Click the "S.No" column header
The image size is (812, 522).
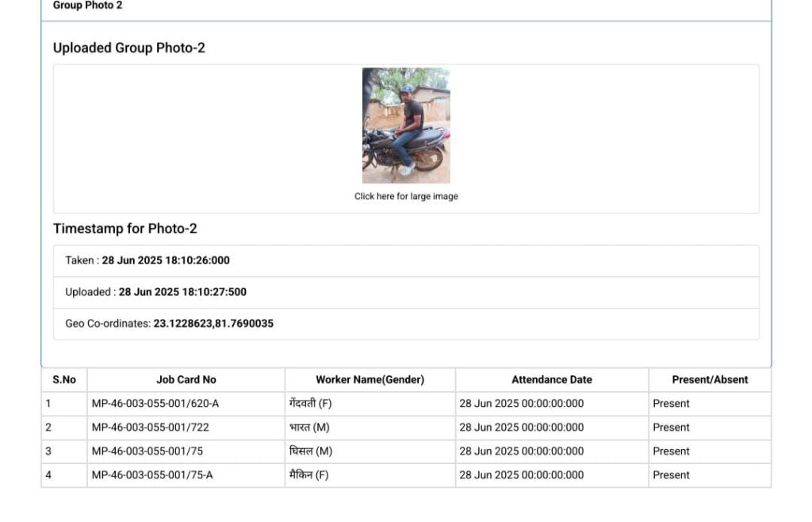[64, 380]
